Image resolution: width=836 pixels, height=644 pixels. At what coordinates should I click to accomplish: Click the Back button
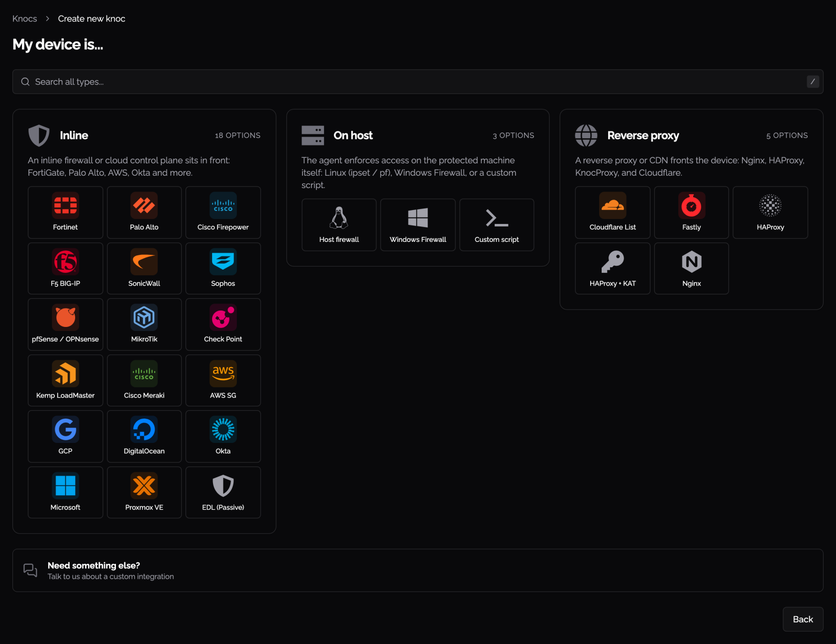pos(803,619)
